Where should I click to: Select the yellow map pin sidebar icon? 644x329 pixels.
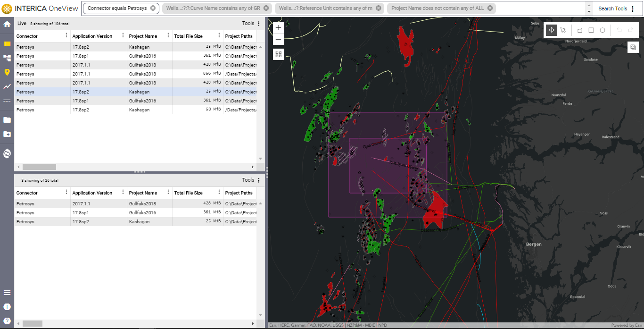pos(7,72)
